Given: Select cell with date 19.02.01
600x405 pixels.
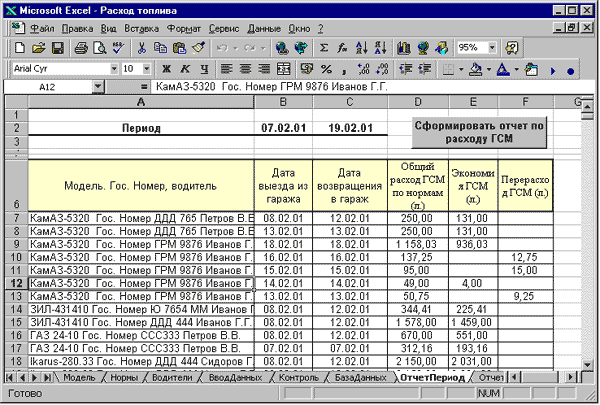Looking at the screenshot, I should click(x=350, y=128).
